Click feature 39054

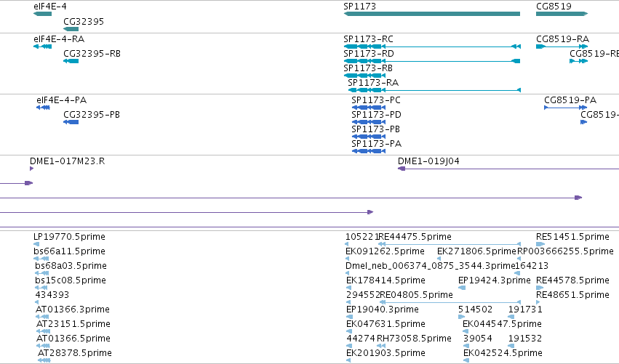pyautogui.click(x=466, y=346)
